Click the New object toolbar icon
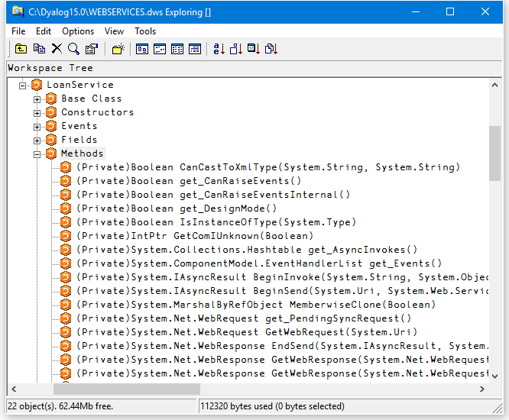 point(118,49)
